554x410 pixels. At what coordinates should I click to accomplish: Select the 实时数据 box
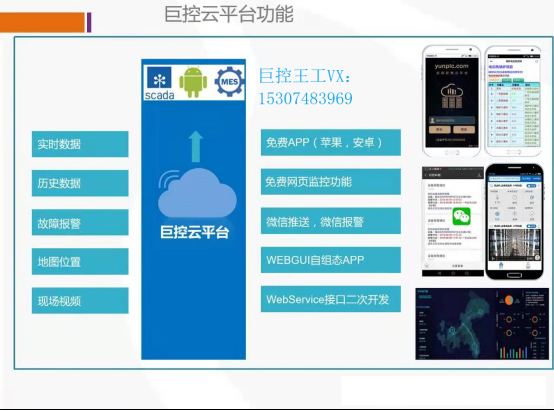(80, 144)
